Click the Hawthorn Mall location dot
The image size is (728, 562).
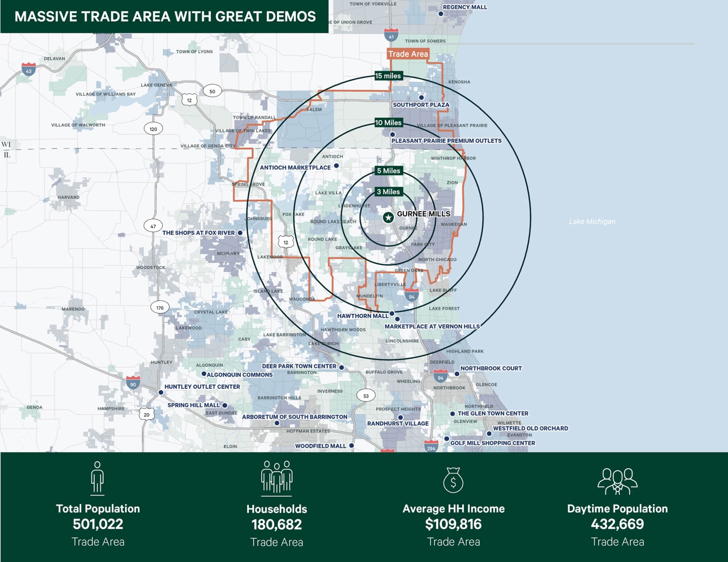pos(392,314)
